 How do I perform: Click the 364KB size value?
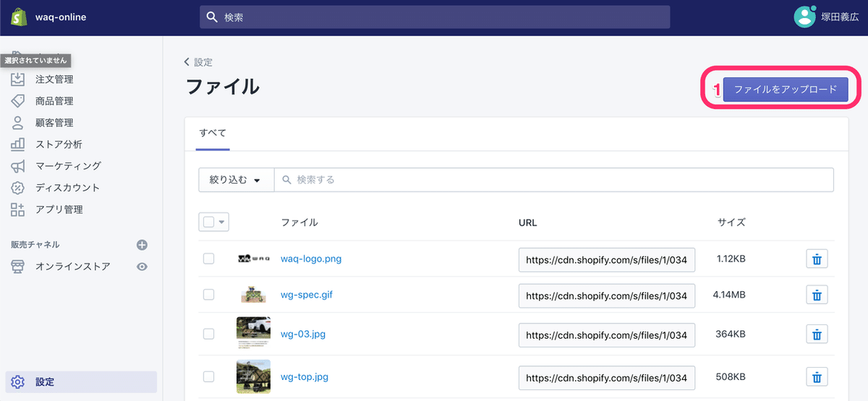pyautogui.click(x=731, y=334)
